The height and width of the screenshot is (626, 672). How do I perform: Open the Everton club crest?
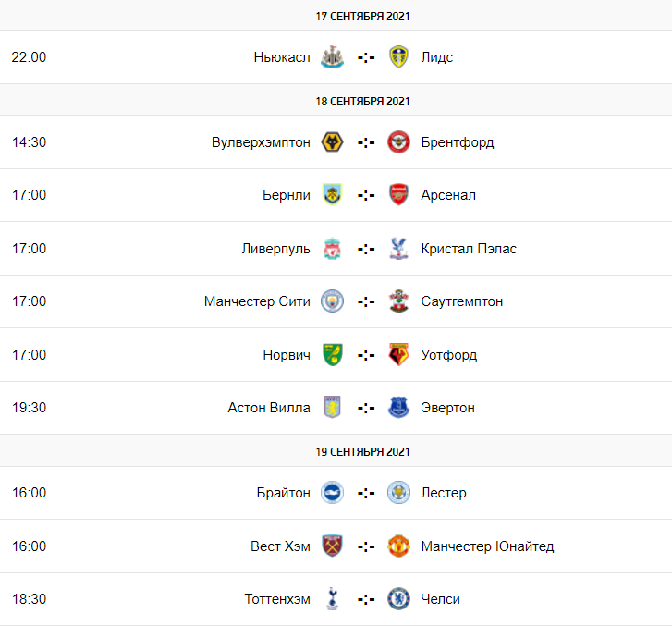(x=398, y=408)
